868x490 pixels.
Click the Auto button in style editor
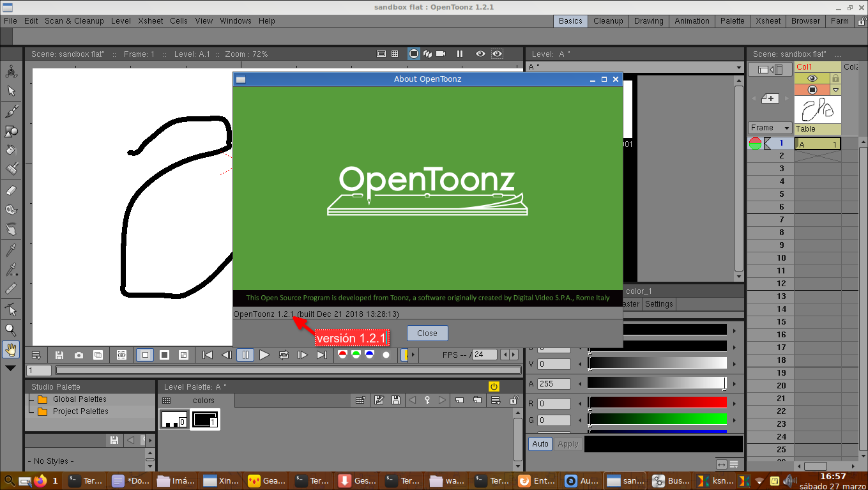[540, 443]
